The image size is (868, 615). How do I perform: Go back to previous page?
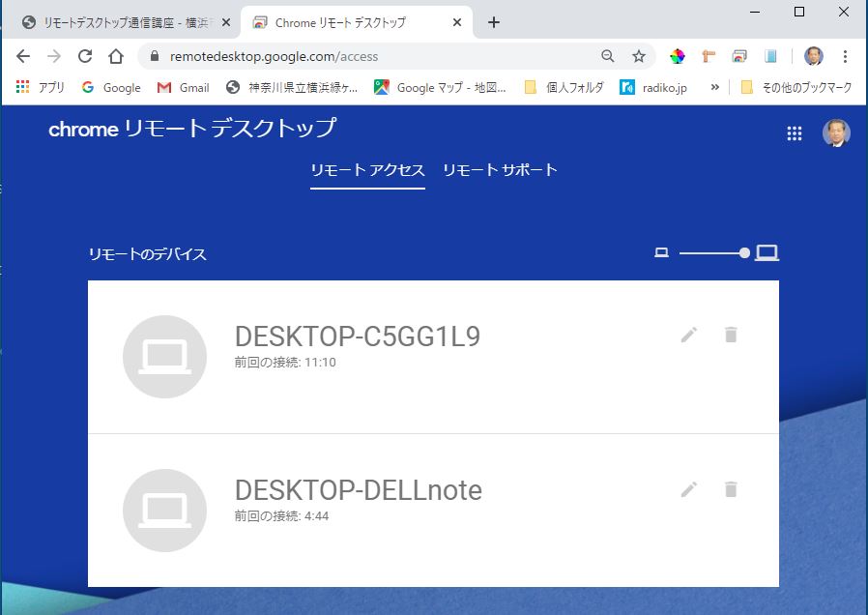tap(23, 56)
